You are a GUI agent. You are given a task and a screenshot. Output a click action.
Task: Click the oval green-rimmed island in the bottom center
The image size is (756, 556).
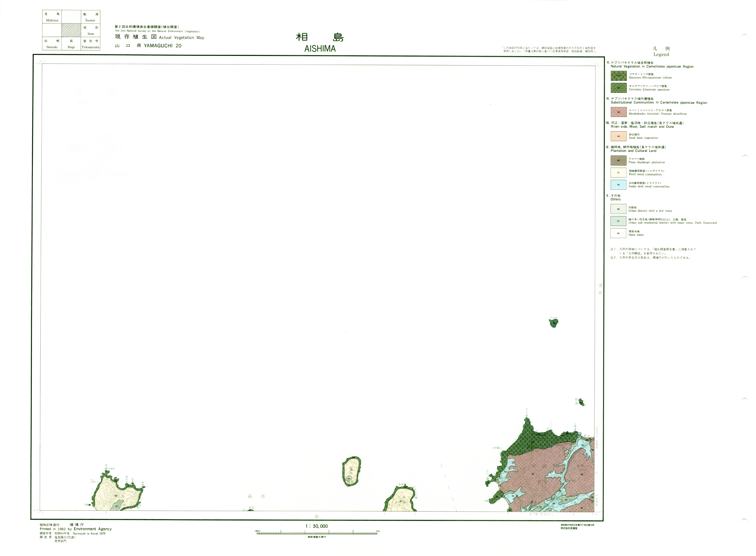point(351,471)
